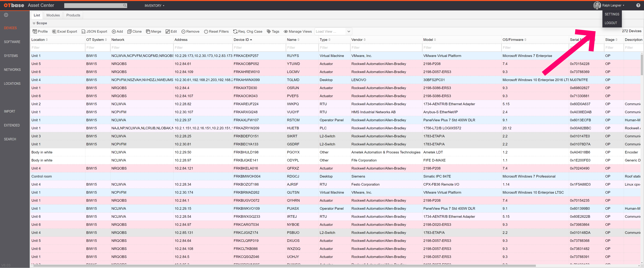The height and width of the screenshot is (268, 644).
Task: Switch to the Modules tab
Action: tap(53, 15)
